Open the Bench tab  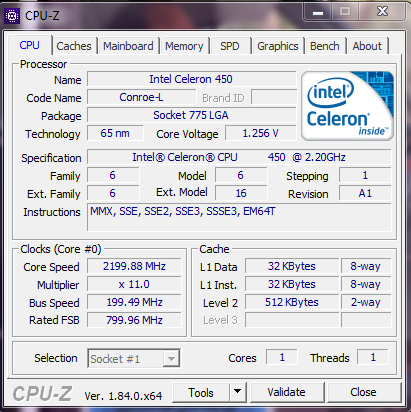coord(325,46)
